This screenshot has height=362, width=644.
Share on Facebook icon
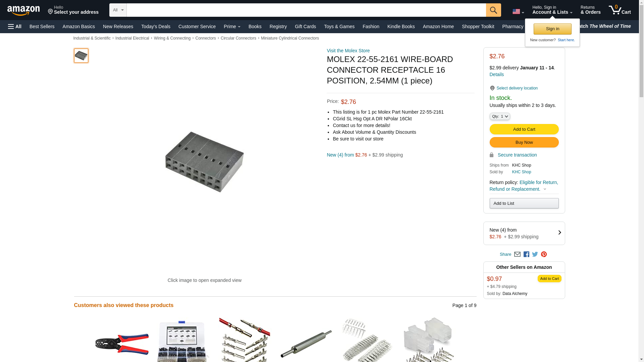pos(526,254)
